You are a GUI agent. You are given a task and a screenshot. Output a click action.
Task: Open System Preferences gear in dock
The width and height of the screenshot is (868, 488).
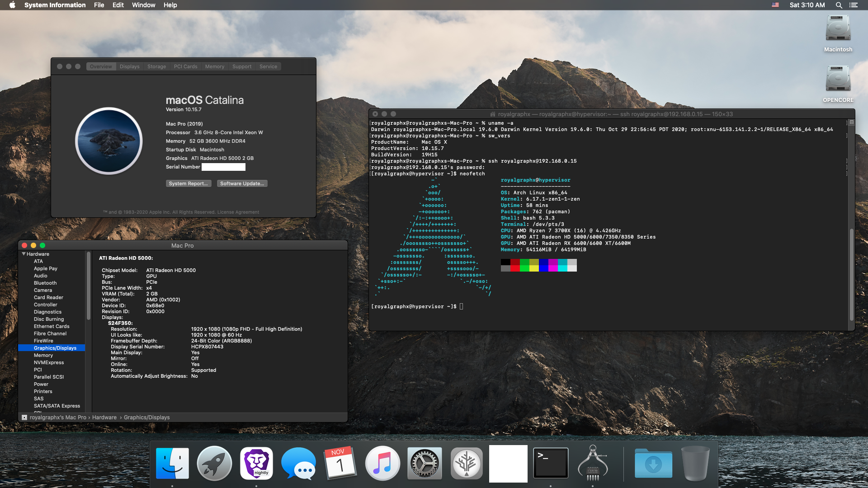point(425,464)
